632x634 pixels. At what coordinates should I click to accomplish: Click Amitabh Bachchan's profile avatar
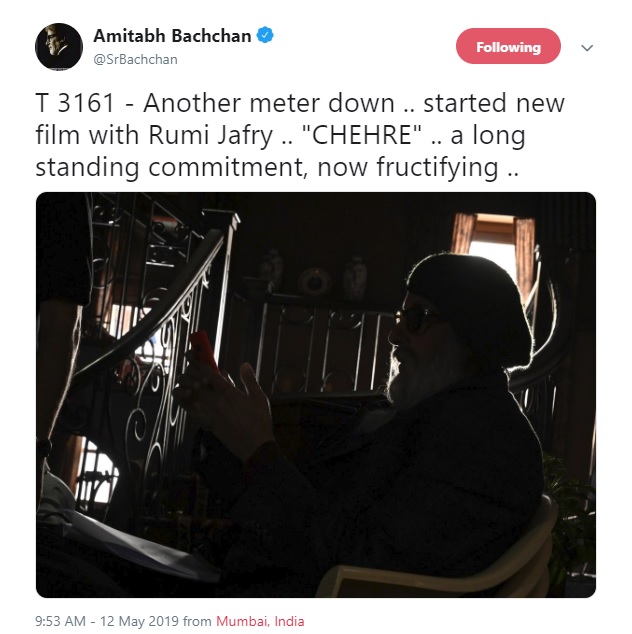59,46
